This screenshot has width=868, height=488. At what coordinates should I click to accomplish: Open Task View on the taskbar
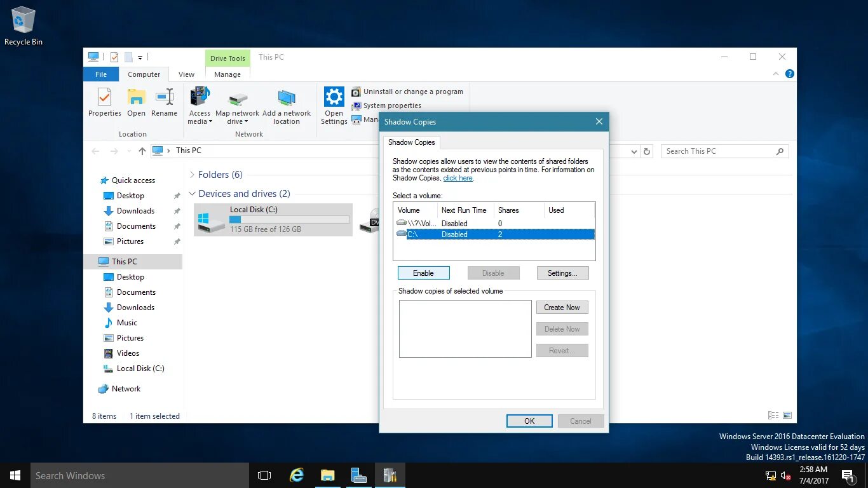(x=264, y=475)
